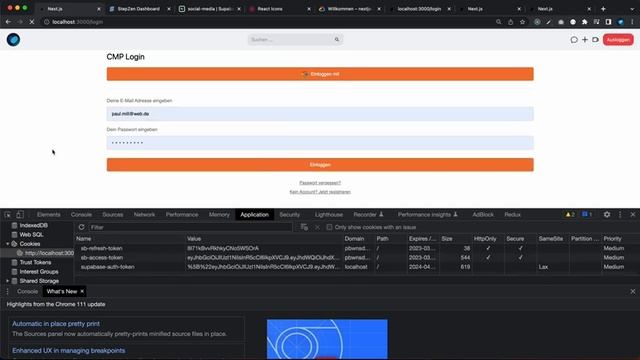Bookmark this page with the star icon
The height and width of the screenshot is (360, 640).
pos(522,22)
